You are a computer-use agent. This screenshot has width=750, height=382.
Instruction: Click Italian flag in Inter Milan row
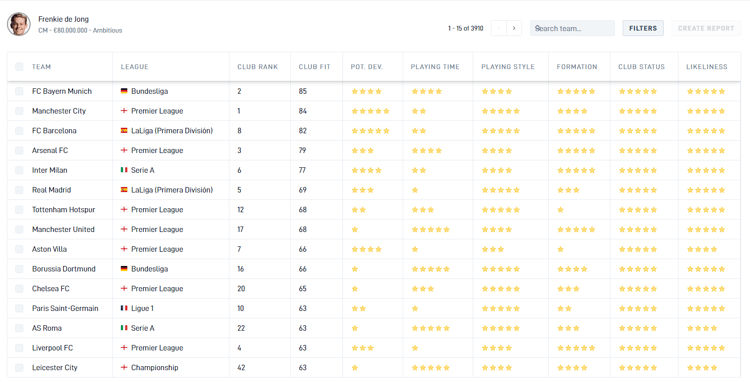[x=124, y=170]
